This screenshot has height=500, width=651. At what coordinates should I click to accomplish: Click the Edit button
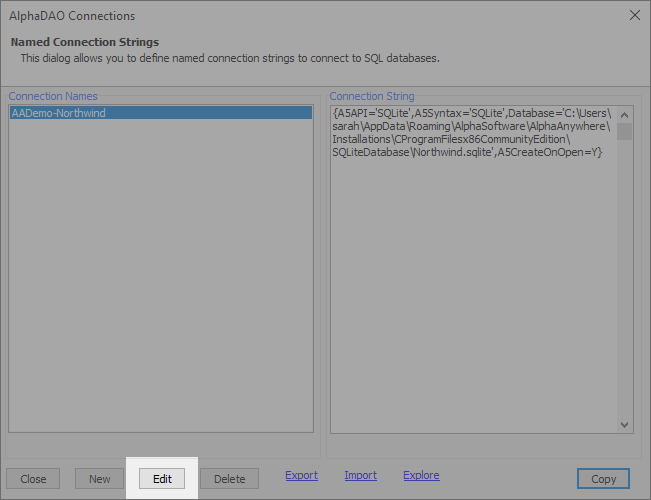click(x=162, y=479)
